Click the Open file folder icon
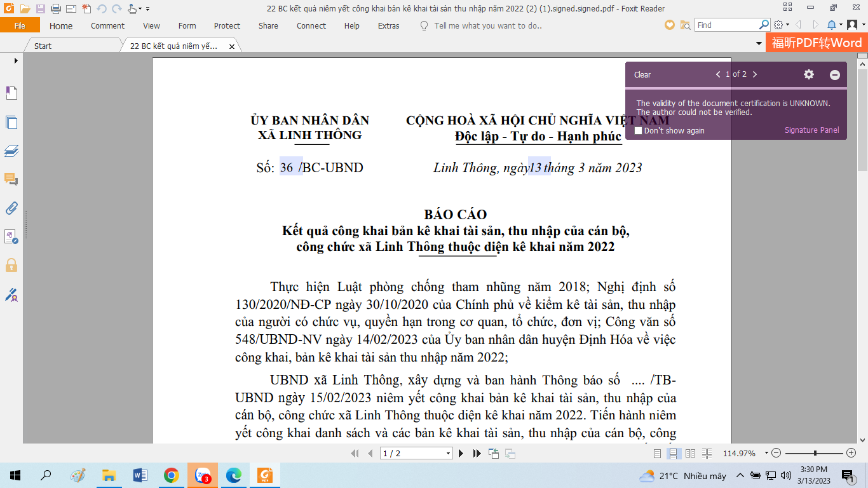868x488 pixels. click(25, 9)
